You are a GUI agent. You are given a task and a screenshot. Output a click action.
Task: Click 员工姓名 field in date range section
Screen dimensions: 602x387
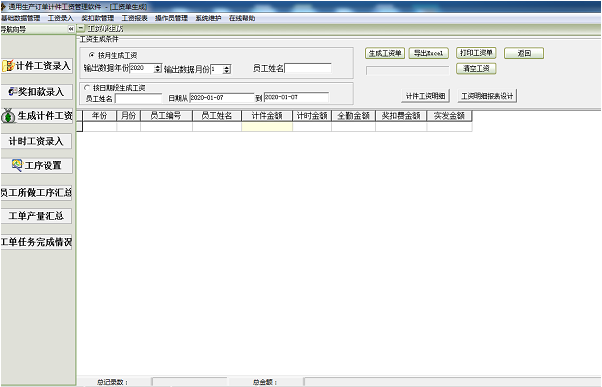(x=139, y=98)
